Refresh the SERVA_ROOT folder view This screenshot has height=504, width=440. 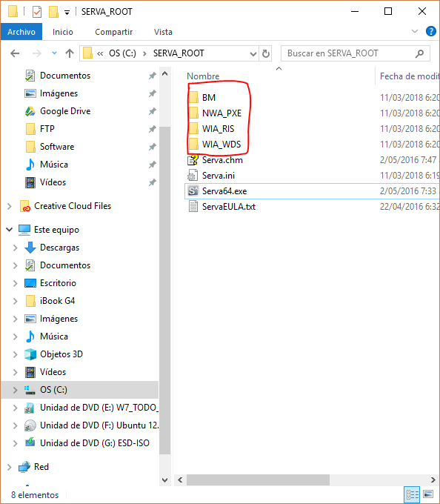pyautogui.click(x=266, y=53)
